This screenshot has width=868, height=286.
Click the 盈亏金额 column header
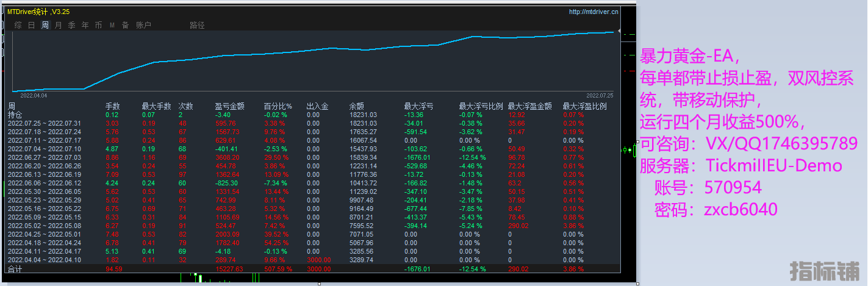[229, 106]
